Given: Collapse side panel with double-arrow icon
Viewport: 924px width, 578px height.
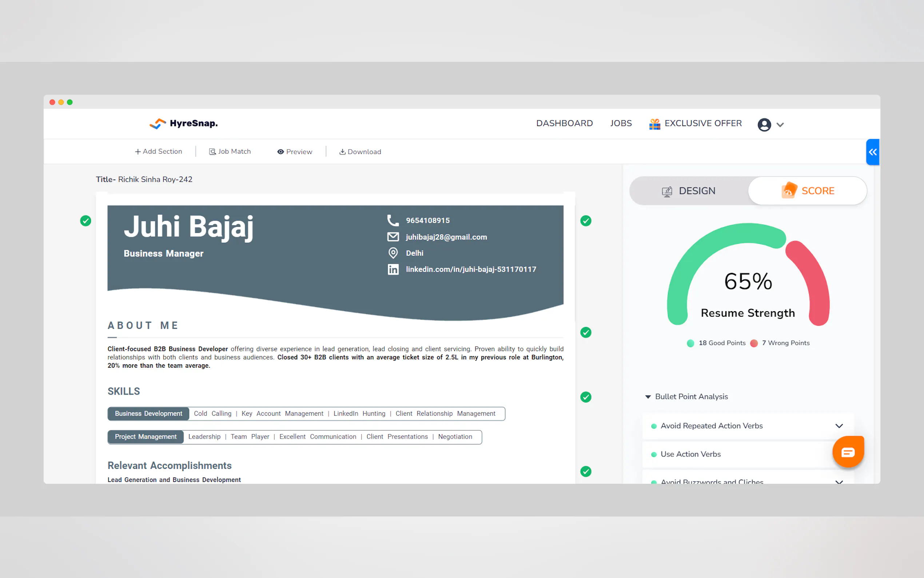Looking at the screenshot, I should coord(872,152).
